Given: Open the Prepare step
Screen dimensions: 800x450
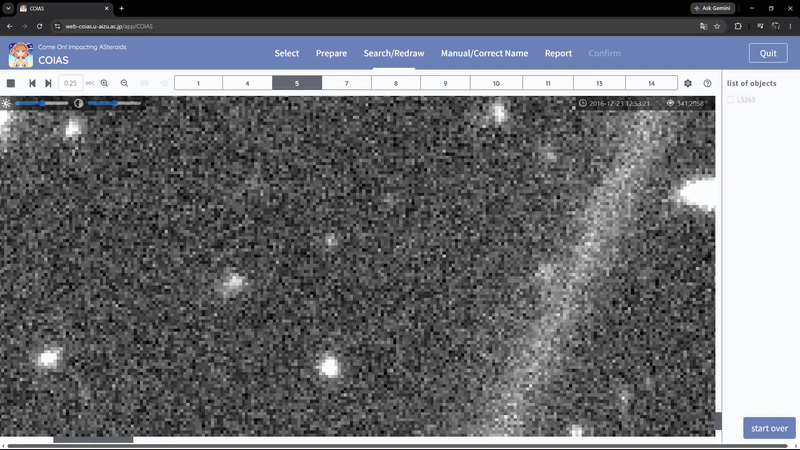Looking at the screenshot, I should [331, 53].
